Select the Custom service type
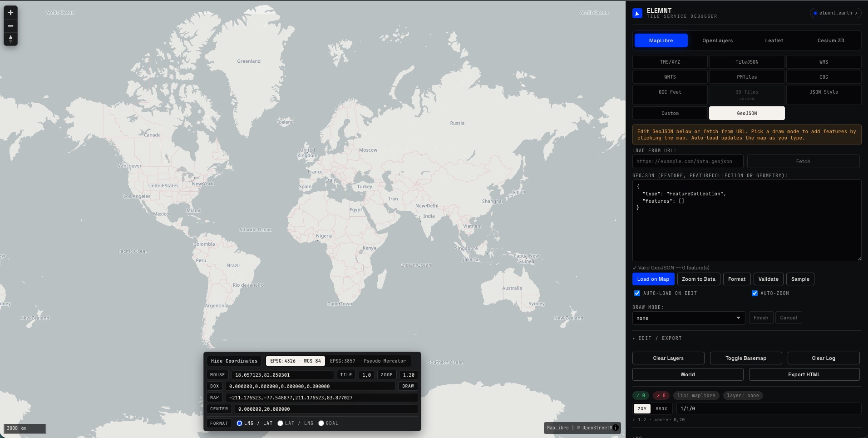The width and height of the screenshot is (868, 438). tap(670, 113)
